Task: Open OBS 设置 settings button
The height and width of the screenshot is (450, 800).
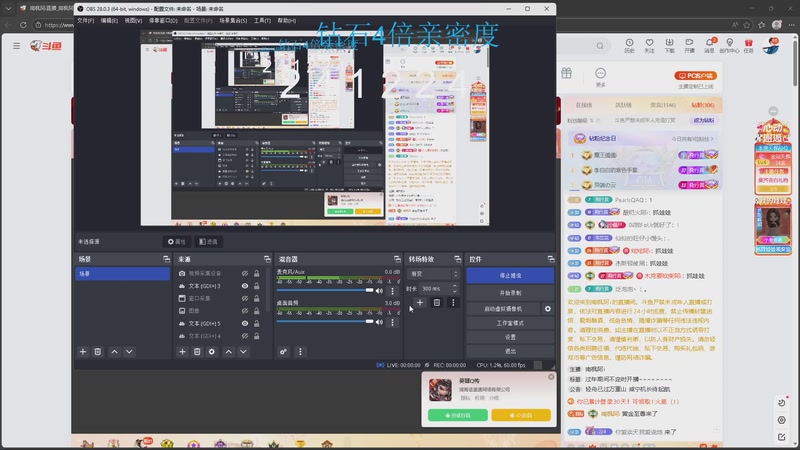Action: [x=510, y=337]
